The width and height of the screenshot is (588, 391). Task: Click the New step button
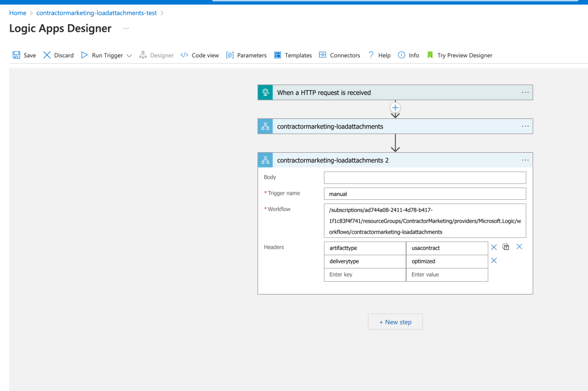point(395,322)
